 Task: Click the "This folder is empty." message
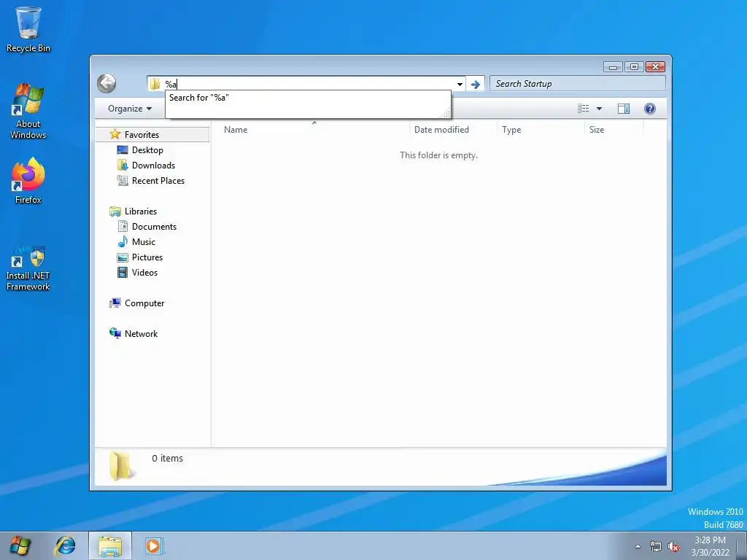point(438,155)
